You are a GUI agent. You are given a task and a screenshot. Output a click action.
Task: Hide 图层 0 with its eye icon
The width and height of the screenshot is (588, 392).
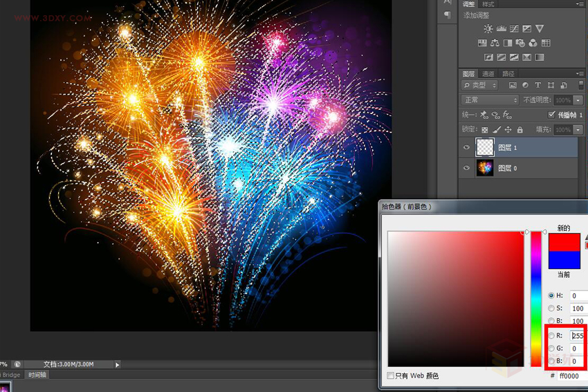[x=466, y=168]
